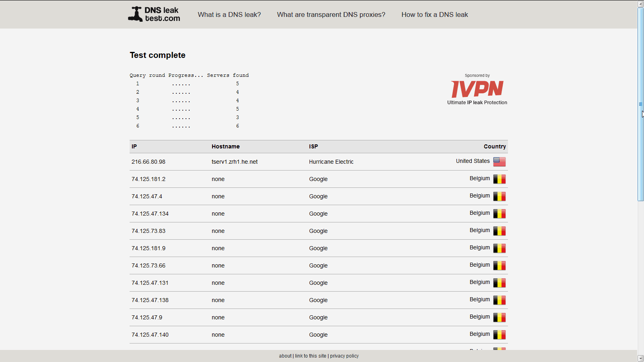Select IP address 74.125.47.131
The image size is (644, 362).
[150, 283]
